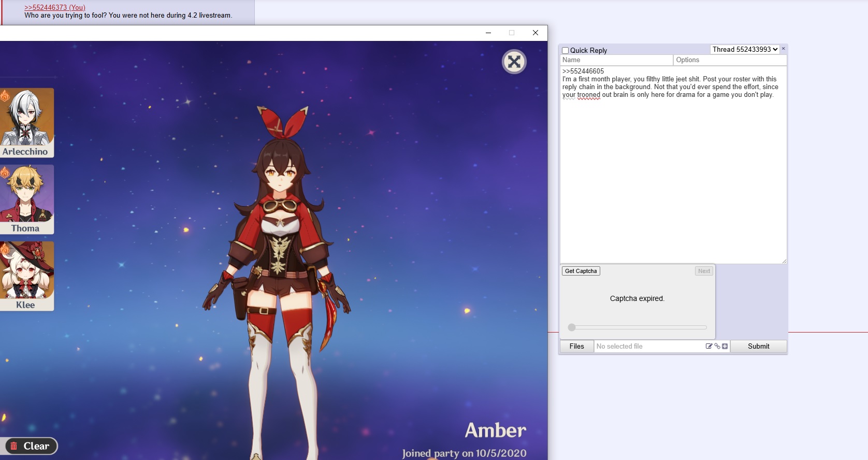The width and height of the screenshot is (868, 460).
Task: Click the add post plus icon
Action: (725, 347)
